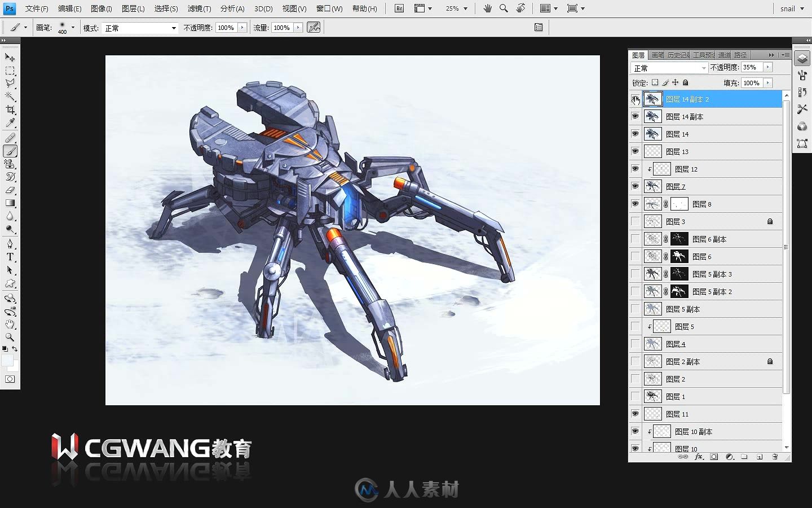Select the Magic Wand tool
Image resolution: width=812 pixels, height=508 pixels.
point(10,97)
